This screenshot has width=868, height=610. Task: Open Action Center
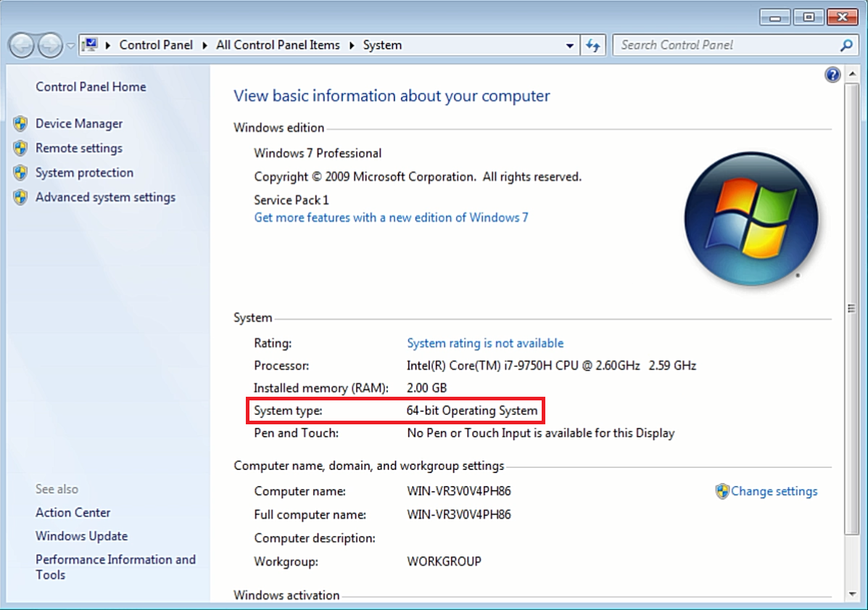click(73, 513)
